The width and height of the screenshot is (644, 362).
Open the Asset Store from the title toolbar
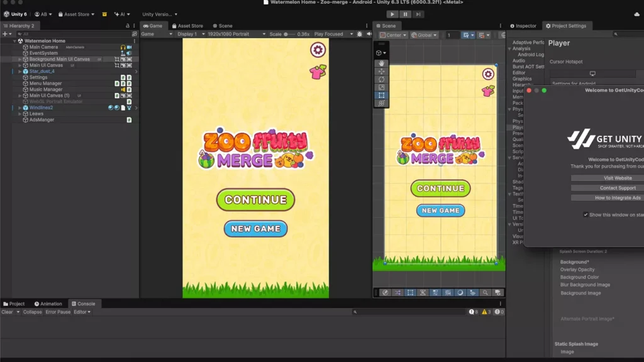pyautogui.click(x=76, y=14)
